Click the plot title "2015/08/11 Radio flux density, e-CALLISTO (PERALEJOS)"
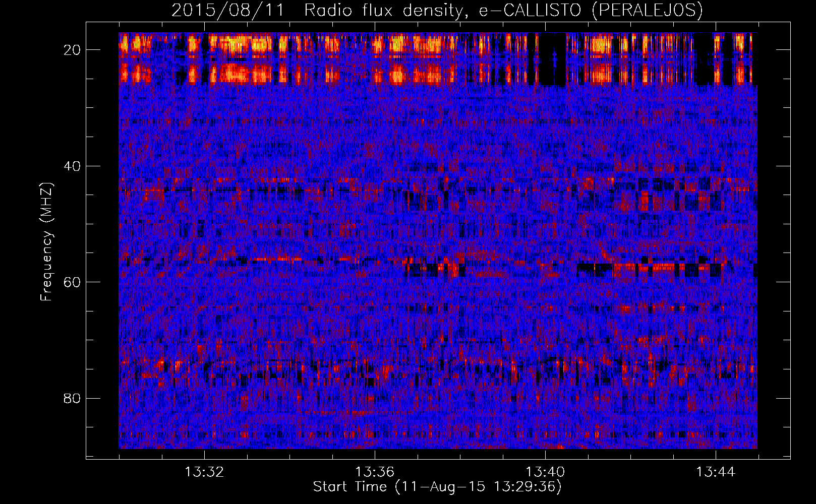 (x=437, y=10)
